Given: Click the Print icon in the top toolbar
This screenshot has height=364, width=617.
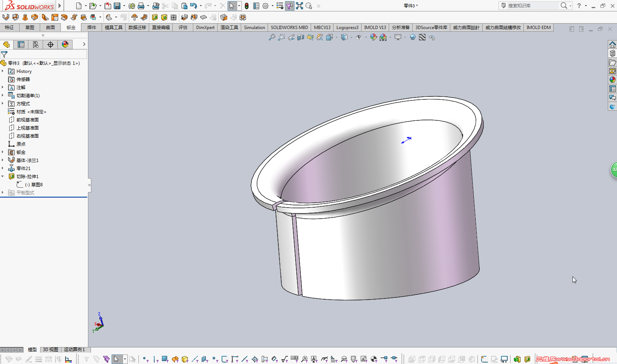Looking at the screenshot, I should pos(141,6).
